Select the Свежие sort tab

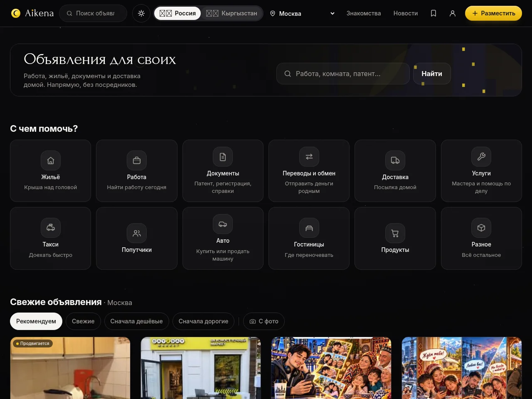pyautogui.click(x=83, y=321)
